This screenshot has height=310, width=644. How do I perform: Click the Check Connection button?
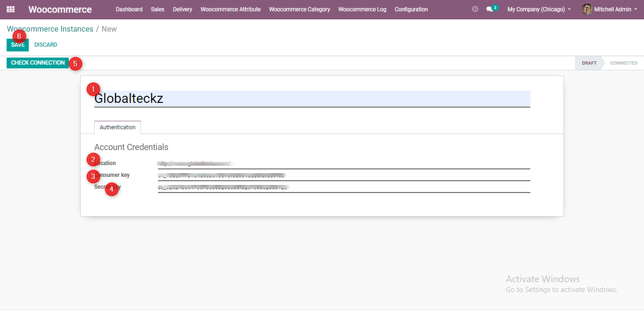38,63
